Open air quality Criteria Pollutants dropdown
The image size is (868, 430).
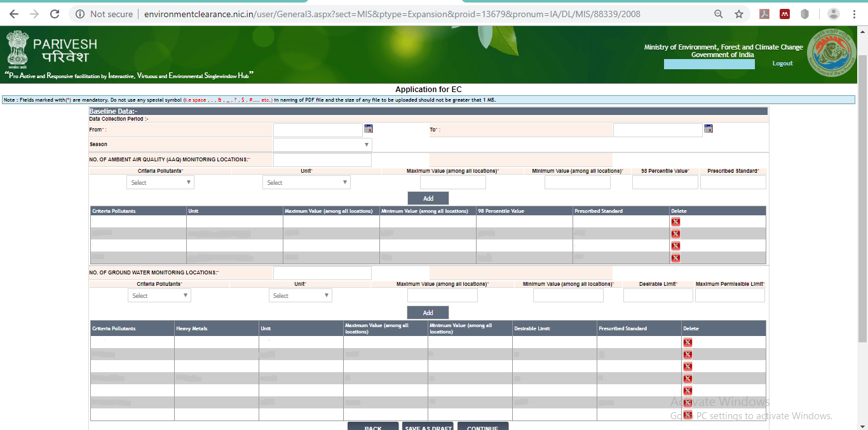160,183
